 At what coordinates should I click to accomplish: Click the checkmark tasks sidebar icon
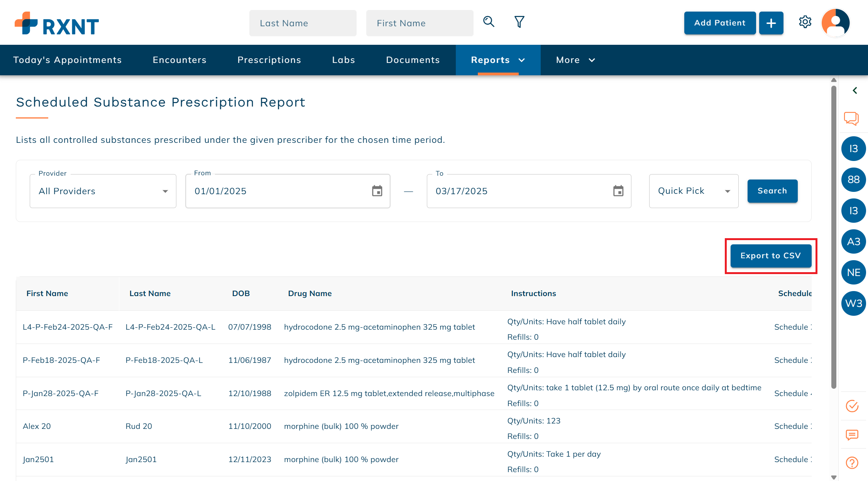[852, 406]
